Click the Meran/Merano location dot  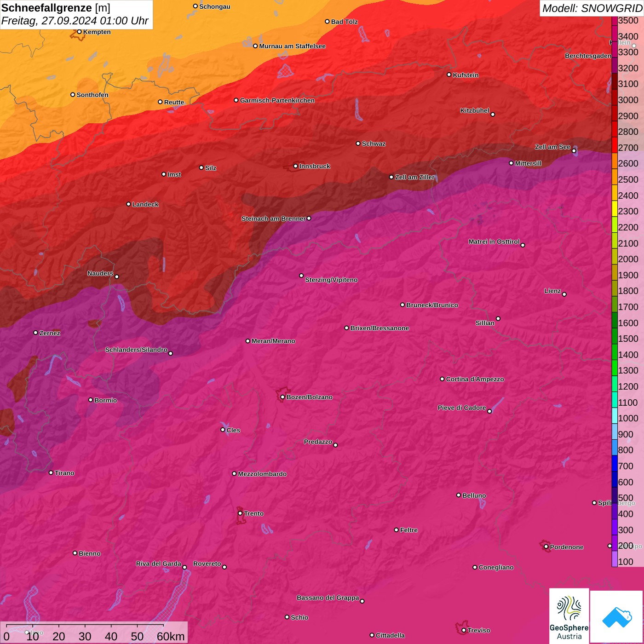click(247, 341)
